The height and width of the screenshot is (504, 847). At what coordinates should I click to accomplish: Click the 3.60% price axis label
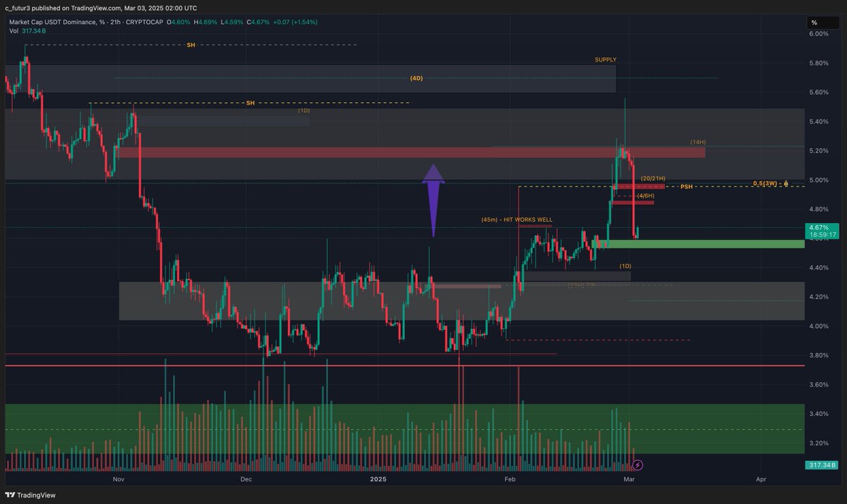point(819,385)
